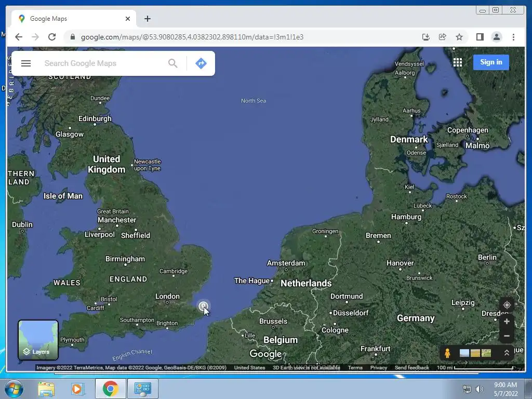
Task: View site information lock icon
Action: point(72,37)
